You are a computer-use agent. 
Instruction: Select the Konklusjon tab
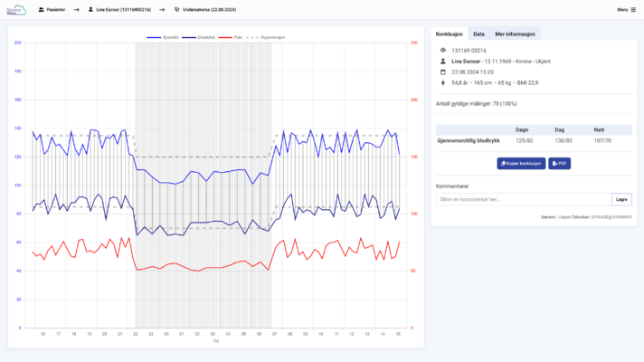[450, 33]
